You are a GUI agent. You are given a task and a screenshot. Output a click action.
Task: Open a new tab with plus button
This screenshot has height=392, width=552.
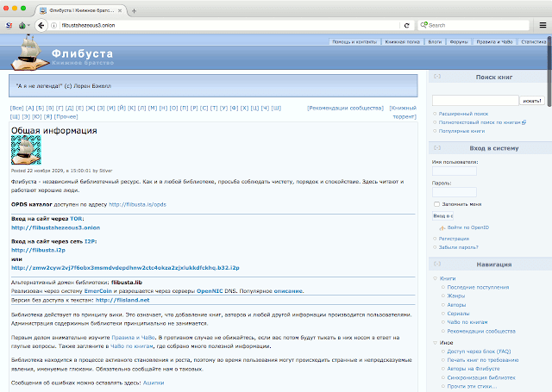click(x=134, y=9)
